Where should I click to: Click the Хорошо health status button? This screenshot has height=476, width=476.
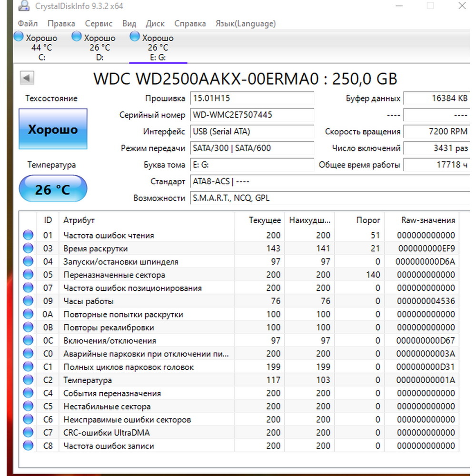tap(53, 129)
